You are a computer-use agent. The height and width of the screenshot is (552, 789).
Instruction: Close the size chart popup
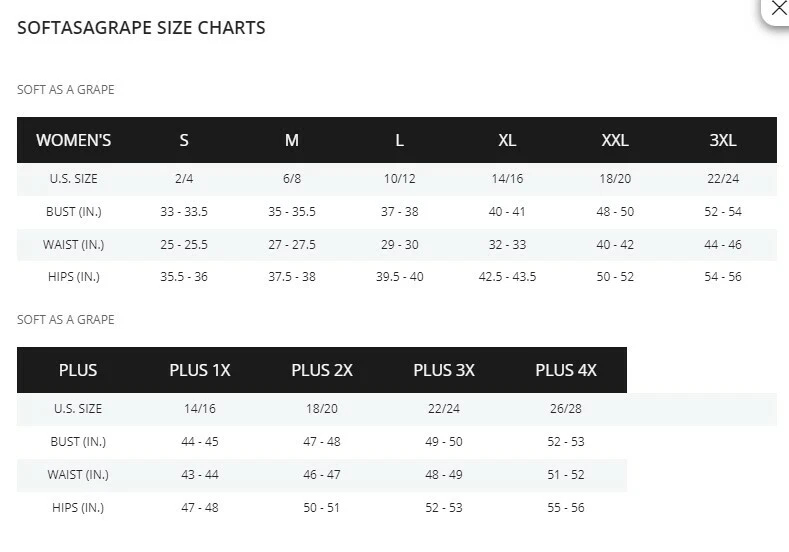(x=778, y=9)
